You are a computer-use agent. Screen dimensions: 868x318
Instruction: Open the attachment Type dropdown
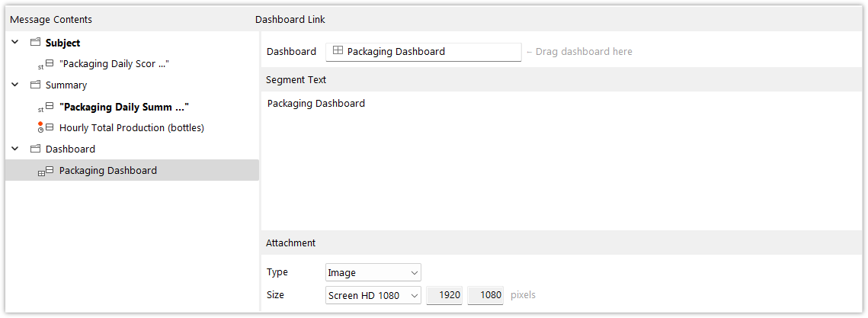tap(373, 272)
